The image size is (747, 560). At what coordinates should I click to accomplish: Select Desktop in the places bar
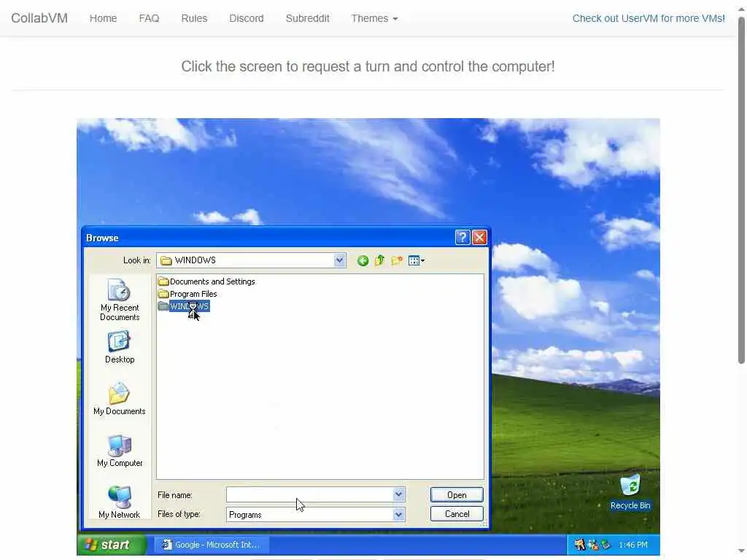point(120,347)
